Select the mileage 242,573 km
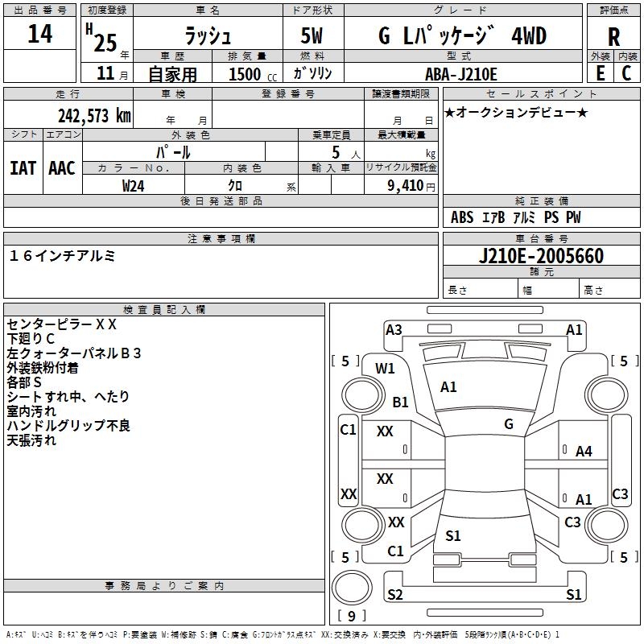Viewport: 644px width, 644px height. coord(94,115)
